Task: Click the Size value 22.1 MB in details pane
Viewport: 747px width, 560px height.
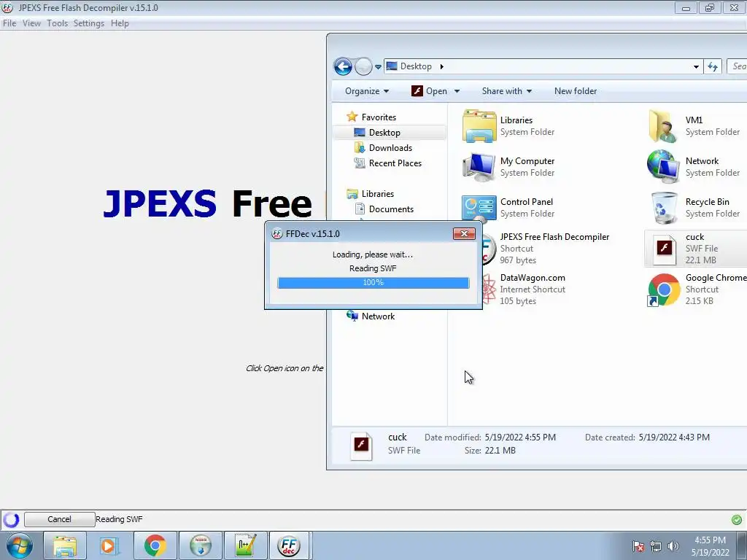Action: (500, 451)
